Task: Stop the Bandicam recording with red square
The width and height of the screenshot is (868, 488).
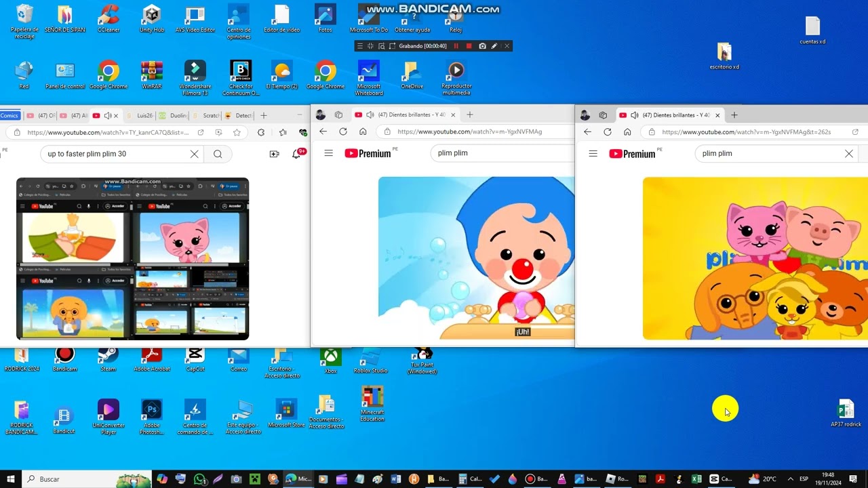Action: pos(469,46)
